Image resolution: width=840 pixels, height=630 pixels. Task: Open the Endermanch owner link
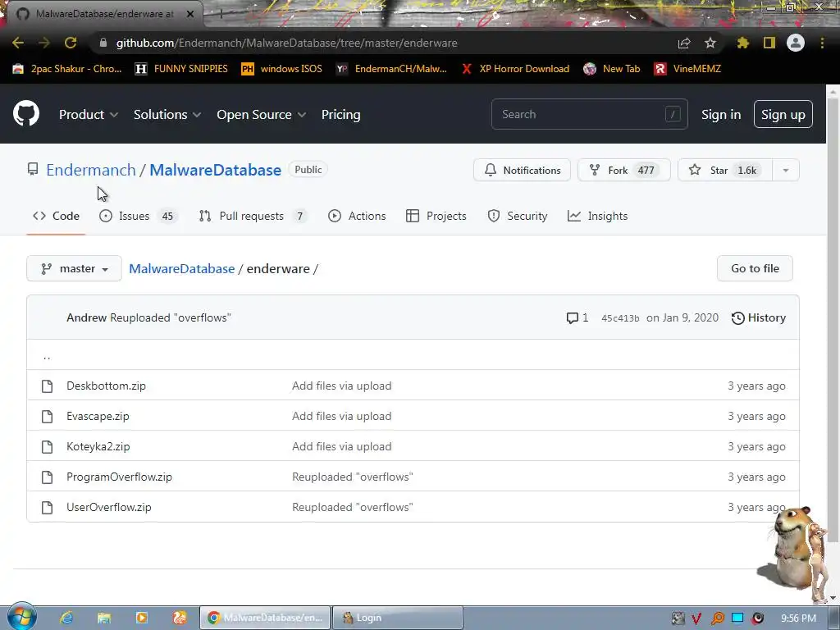coord(90,171)
